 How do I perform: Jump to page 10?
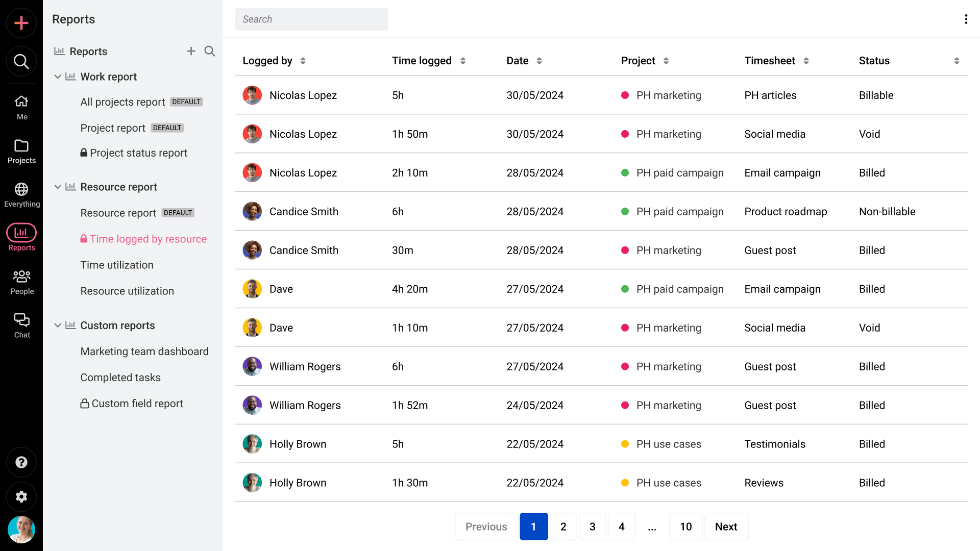pos(685,527)
